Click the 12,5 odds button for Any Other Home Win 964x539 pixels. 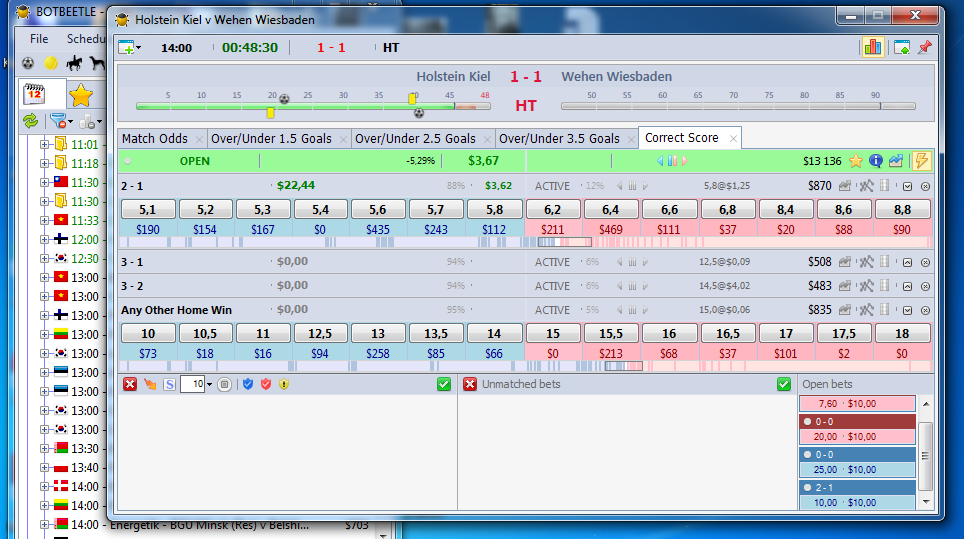tap(320, 334)
